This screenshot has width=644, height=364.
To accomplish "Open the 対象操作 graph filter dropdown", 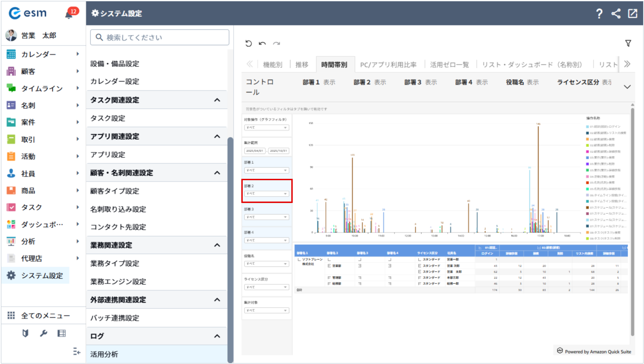I will [266, 127].
